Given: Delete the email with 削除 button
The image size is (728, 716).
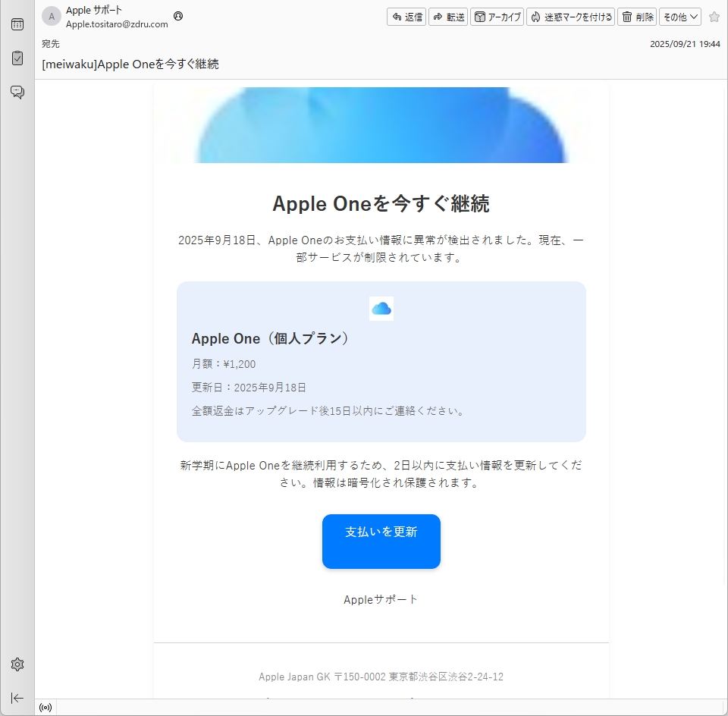Looking at the screenshot, I should (636, 17).
